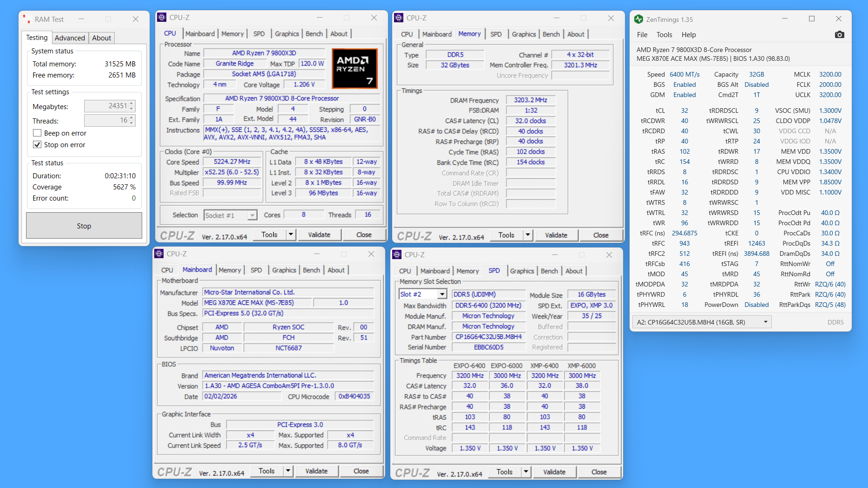This screenshot has height=488, width=868.
Task: Open Tools dropdown arrow in SPD window
Action: point(526,472)
